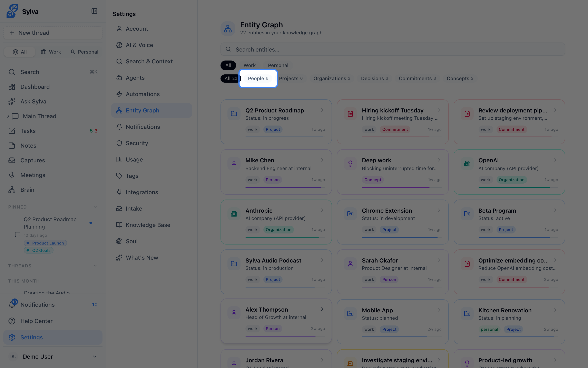Click the Search entities field

click(393, 49)
